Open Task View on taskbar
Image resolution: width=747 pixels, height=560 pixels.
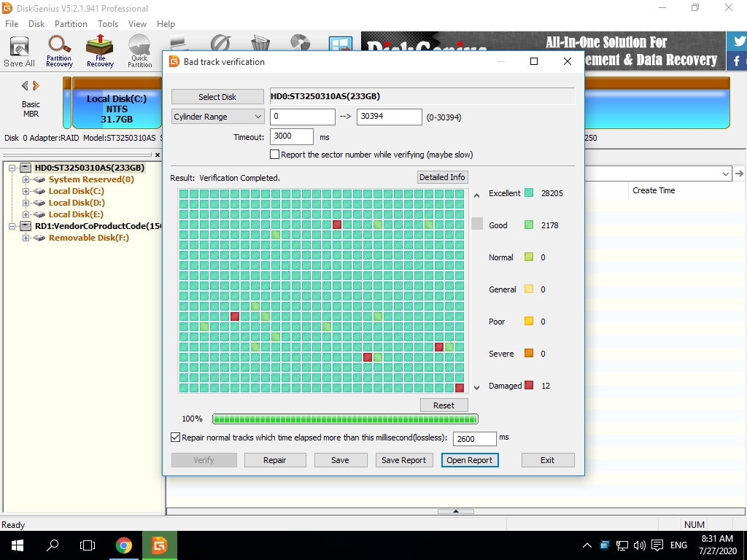(x=88, y=545)
